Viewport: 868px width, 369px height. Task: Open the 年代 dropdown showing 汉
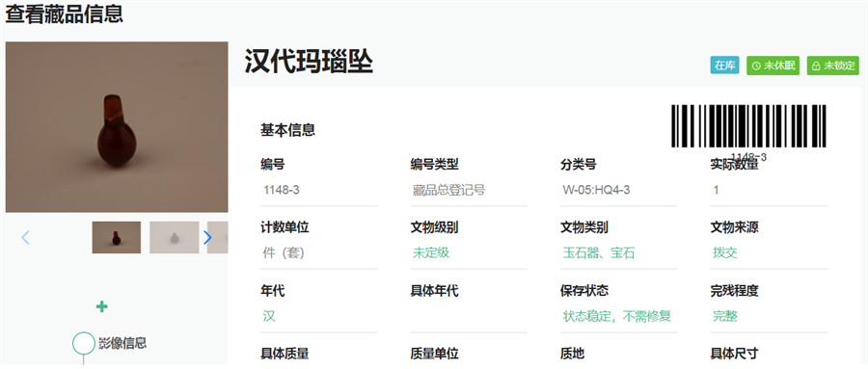[x=319, y=316]
